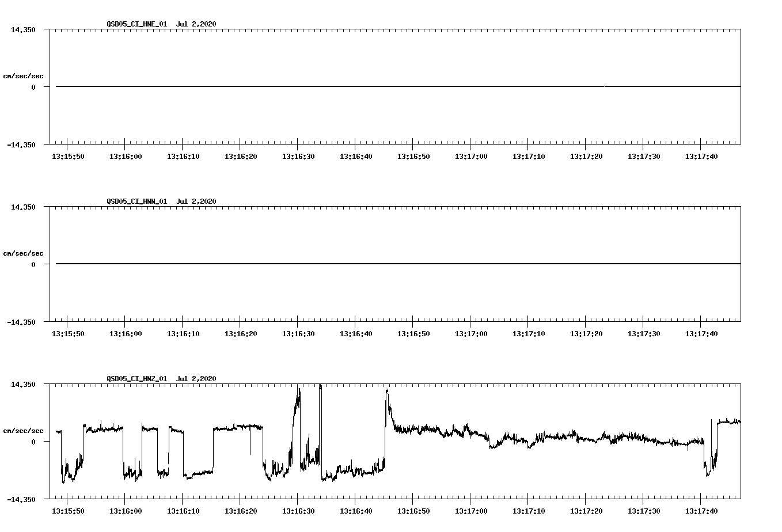
Task: Click the -14.350 label on HNE chart
Action: pyautogui.click(x=21, y=145)
